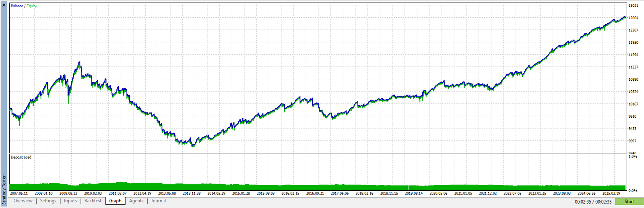Screen dimensions: 644x208
Task: Click the 2025.03.19 date label
Action: tap(611, 193)
